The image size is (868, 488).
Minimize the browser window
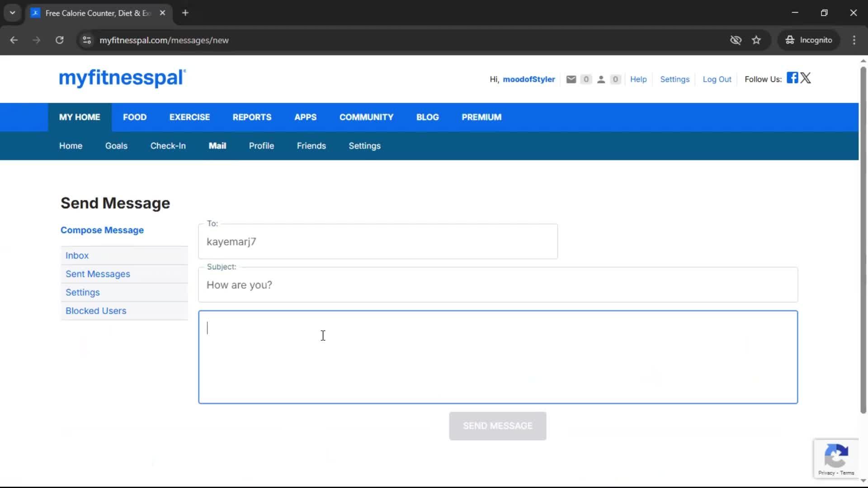coord(795,13)
